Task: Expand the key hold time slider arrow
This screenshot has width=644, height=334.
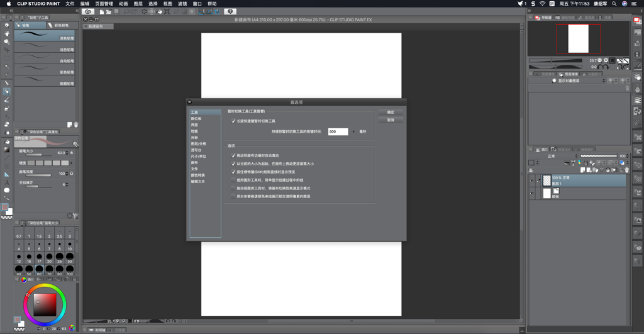Action: [x=353, y=132]
